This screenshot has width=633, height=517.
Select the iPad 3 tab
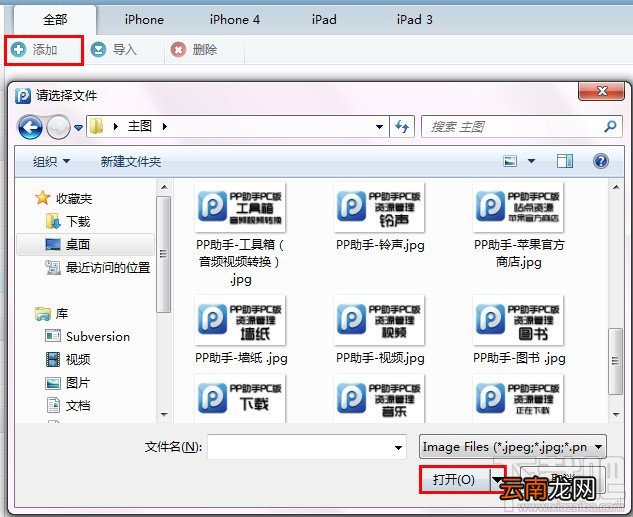(415, 19)
